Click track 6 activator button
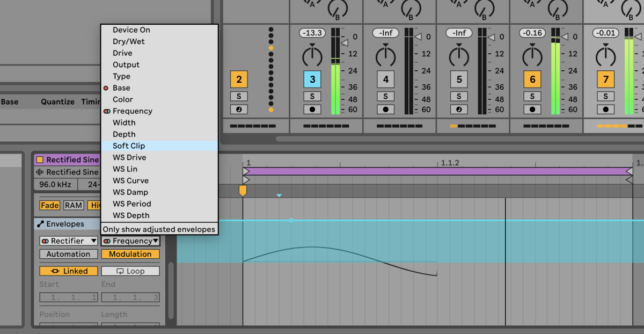This screenshot has height=334, width=644. point(532,79)
